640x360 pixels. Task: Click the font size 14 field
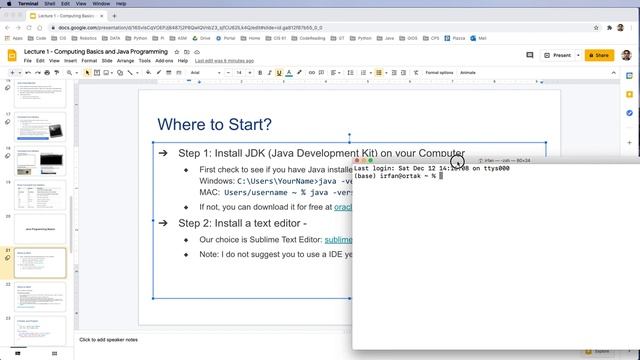click(239, 73)
